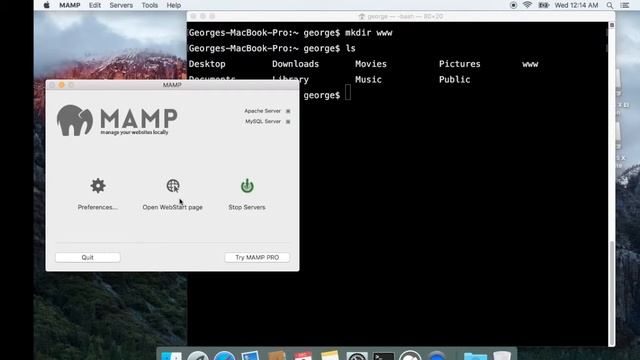This screenshot has width=640, height=360.
Task: Click the MySQL Server status indicator
Action: pyautogui.click(x=288, y=122)
